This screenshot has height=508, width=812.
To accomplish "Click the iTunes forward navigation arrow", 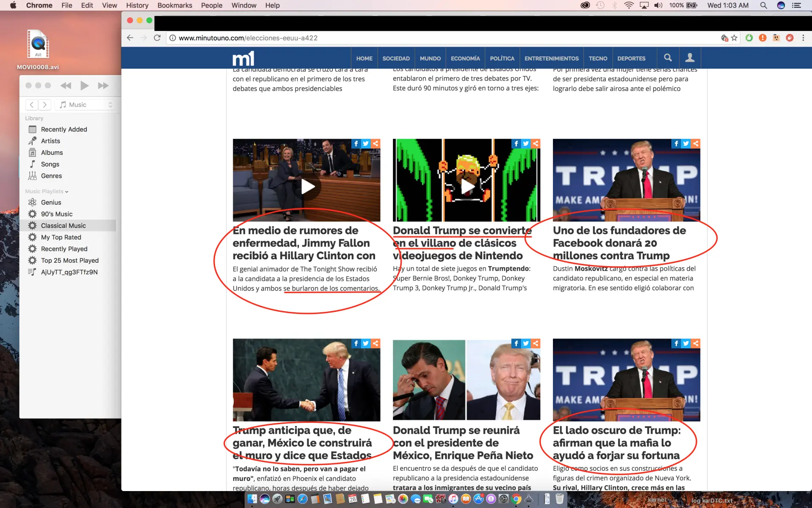I will [44, 105].
